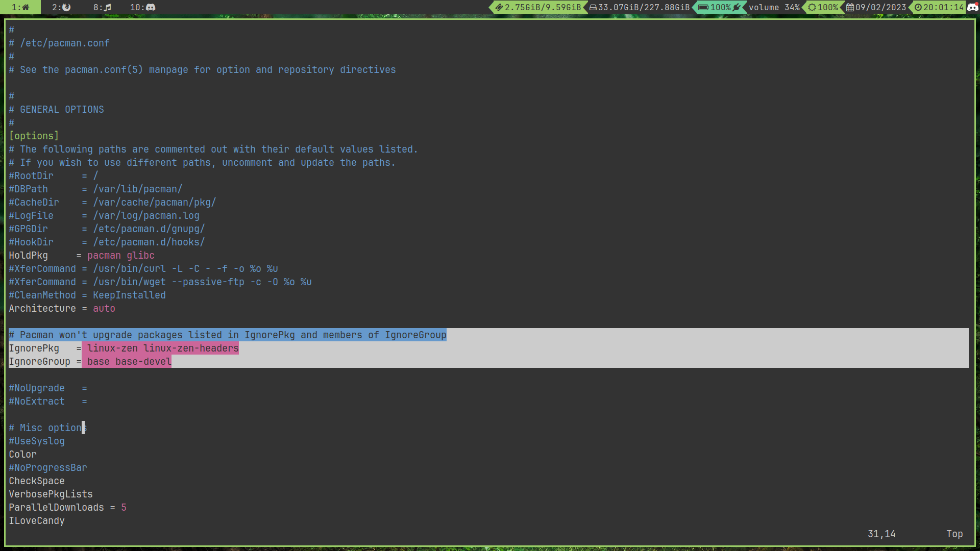The height and width of the screenshot is (551, 980).
Task: Click the battery status icon
Action: [x=703, y=7]
